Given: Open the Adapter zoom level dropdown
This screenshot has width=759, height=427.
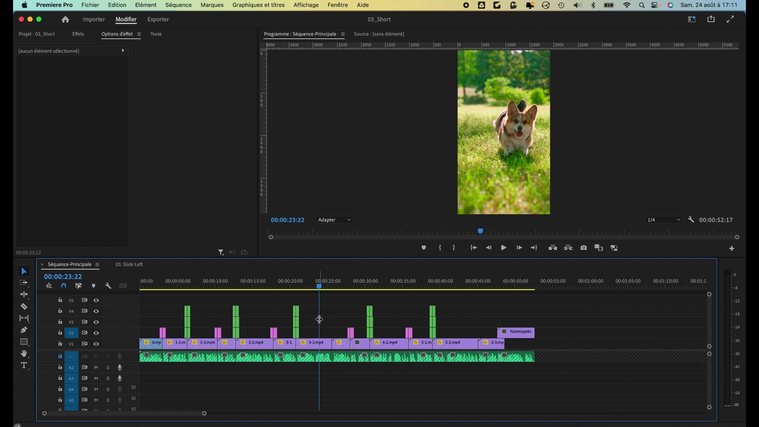Looking at the screenshot, I should 334,220.
